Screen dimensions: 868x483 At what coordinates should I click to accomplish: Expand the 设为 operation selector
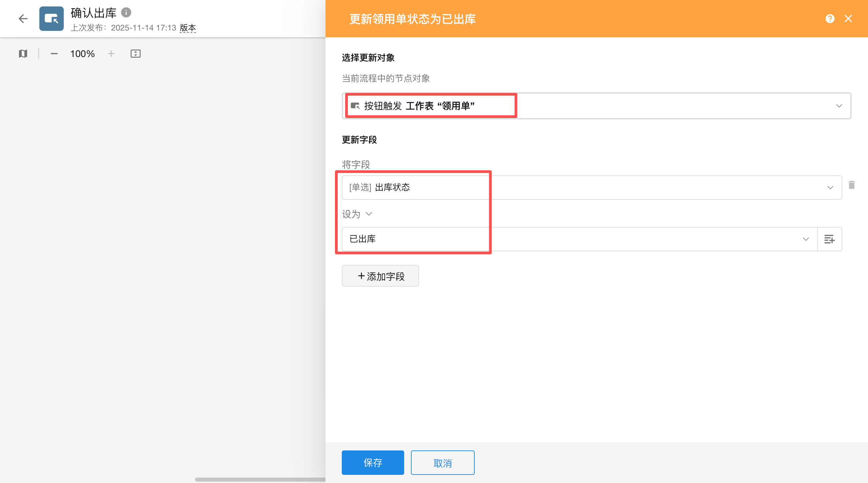click(357, 214)
